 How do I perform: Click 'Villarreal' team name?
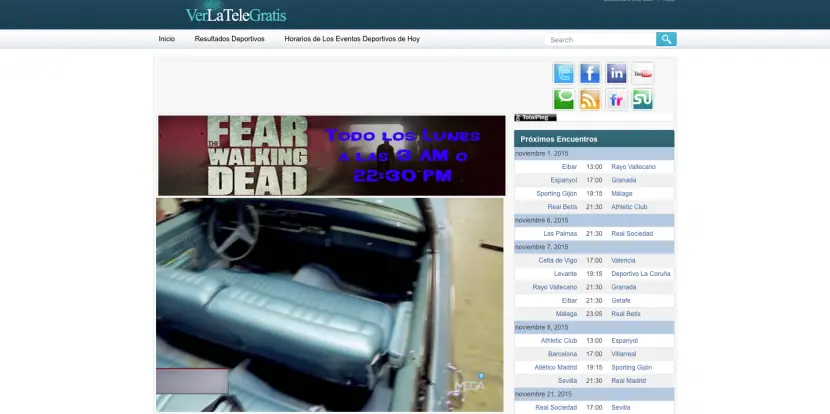click(x=624, y=354)
